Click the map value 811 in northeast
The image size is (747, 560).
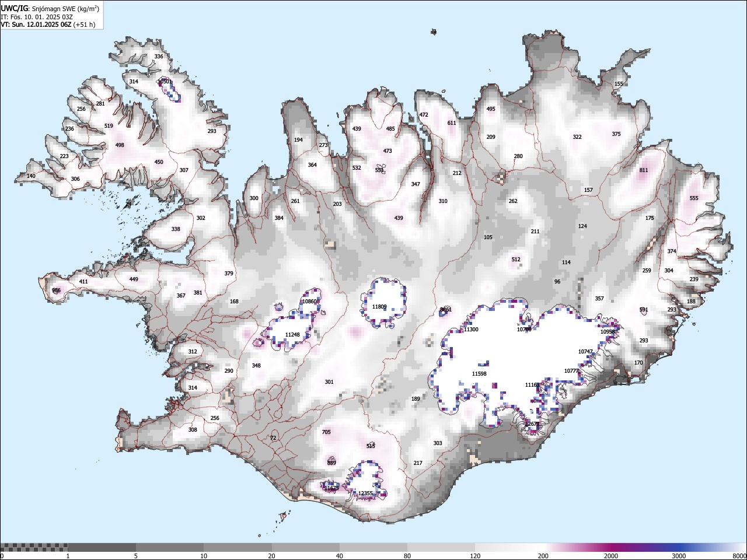[644, 170]
